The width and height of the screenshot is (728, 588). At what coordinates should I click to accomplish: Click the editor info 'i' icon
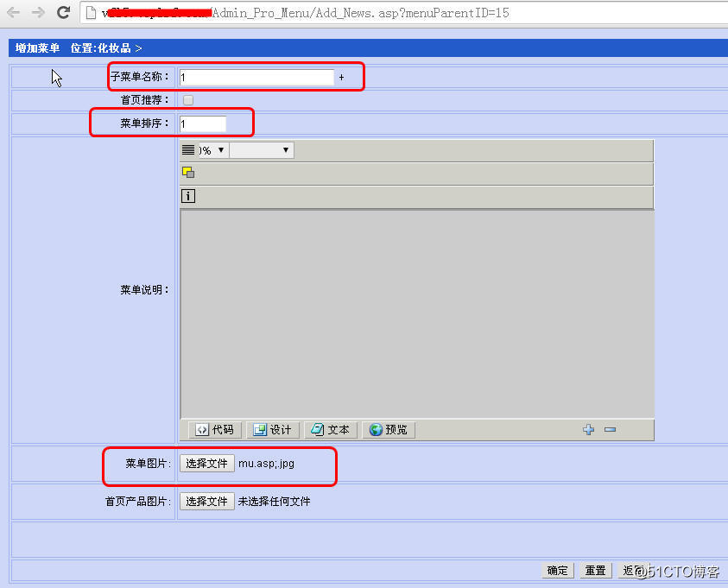pyautogui.click(x=188, y=196)
